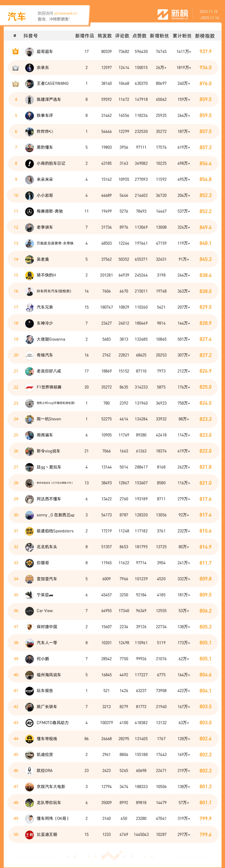This screenshot has width=225, height=868.
Task: Click the 保时捷中国 crest avatar
Action: coord(30,627)
